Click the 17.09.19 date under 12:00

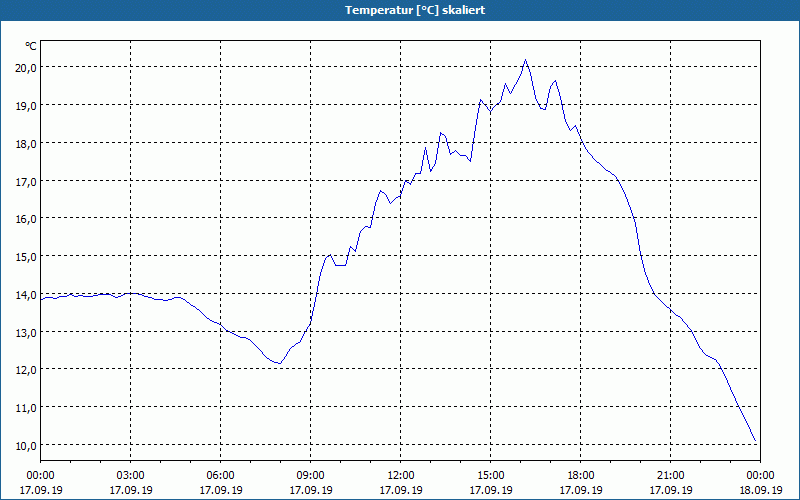point(401,490)
